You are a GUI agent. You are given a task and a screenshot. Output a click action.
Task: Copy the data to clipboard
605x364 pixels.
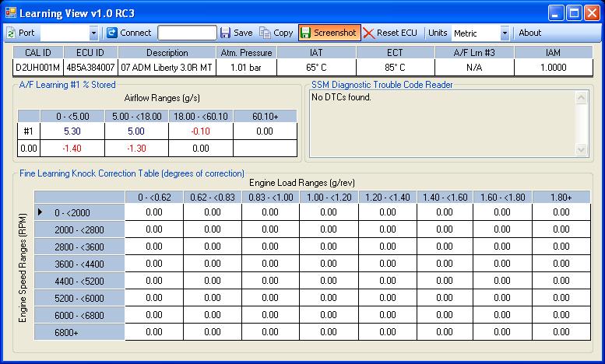pyautogui.click(x=276, y=33)
